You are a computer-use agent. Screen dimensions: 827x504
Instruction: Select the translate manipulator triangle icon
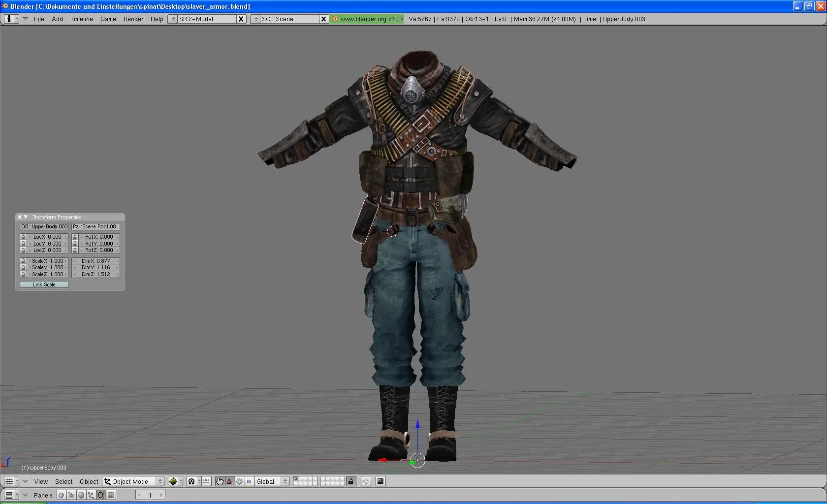point(229,481)
